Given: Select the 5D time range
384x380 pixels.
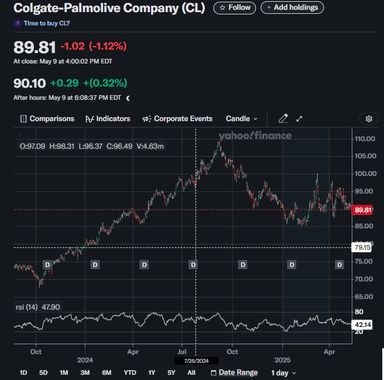Looking at the screenshot, I should point(43,373).
